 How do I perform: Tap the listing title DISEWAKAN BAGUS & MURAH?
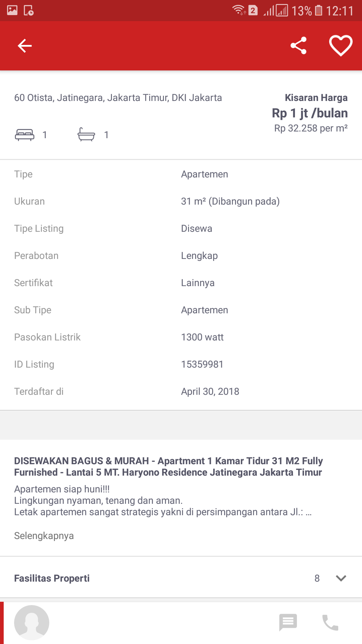pyautogui.click(x=168, y=467)
